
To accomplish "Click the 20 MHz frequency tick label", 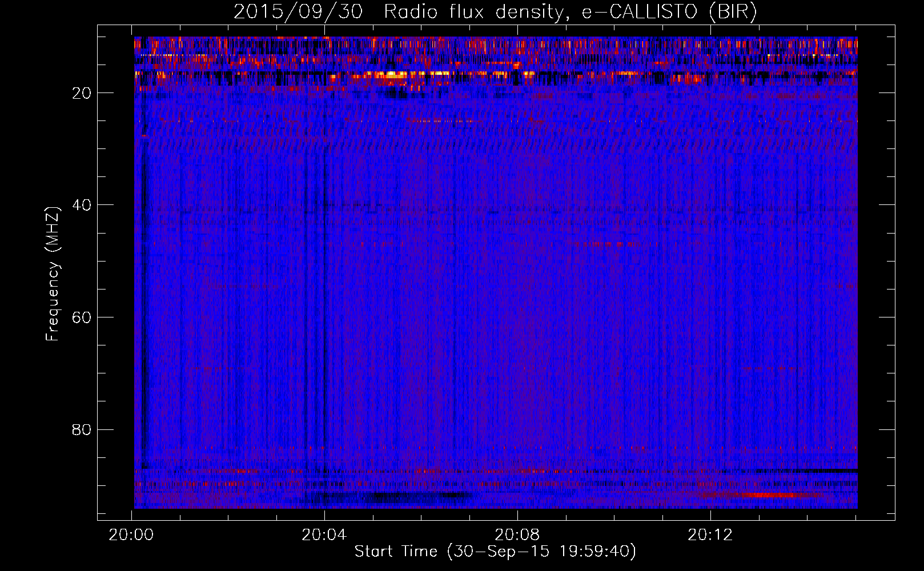I will coord(82,93).
